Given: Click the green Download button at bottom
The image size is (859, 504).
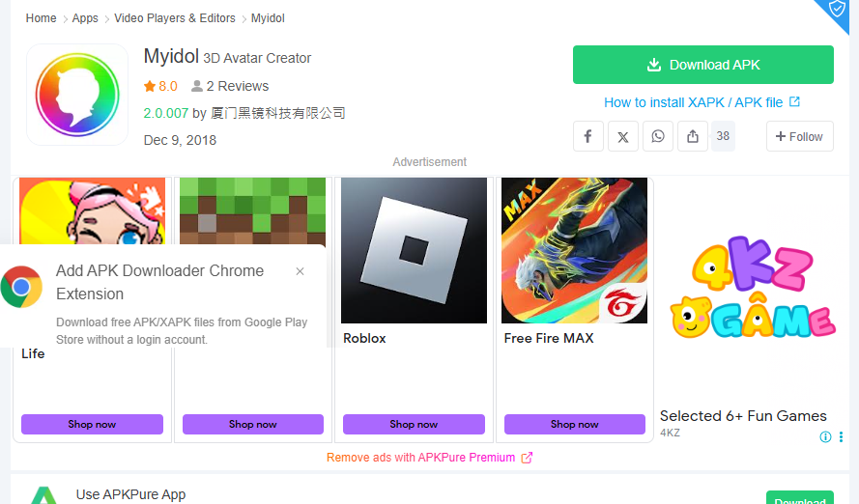Looking at the screenshot, I should [799, 497].
